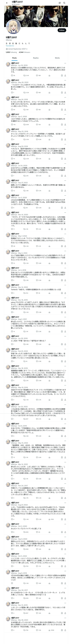Open the search icon in the top bar
Viewport: 72px width, 644px height.
[x=64, y=3]
